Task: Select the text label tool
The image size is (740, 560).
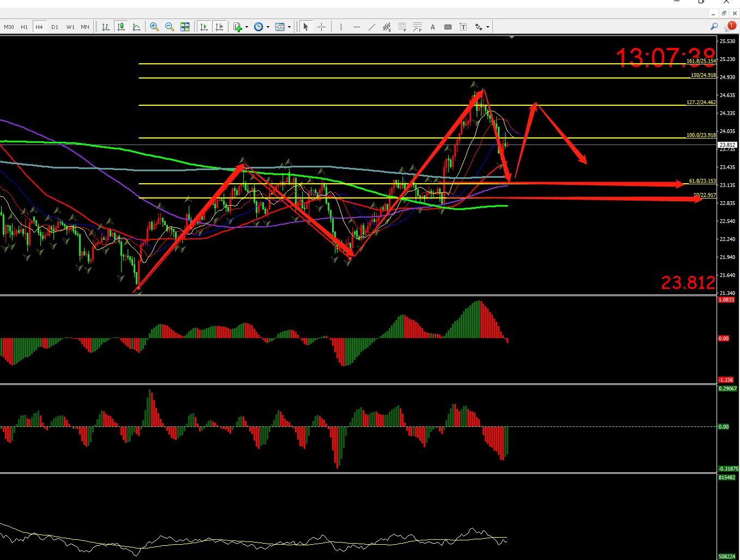Action: point(463,27)
